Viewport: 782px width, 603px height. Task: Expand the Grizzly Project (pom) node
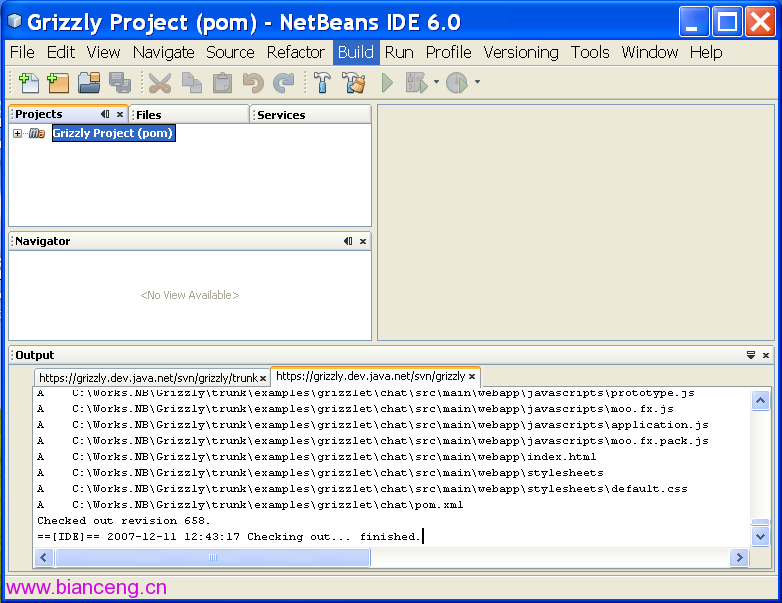(x=17, y=133)
